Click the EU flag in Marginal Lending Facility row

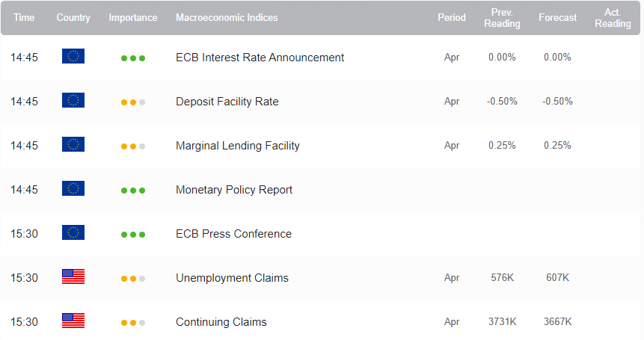(x=73, y=144)
